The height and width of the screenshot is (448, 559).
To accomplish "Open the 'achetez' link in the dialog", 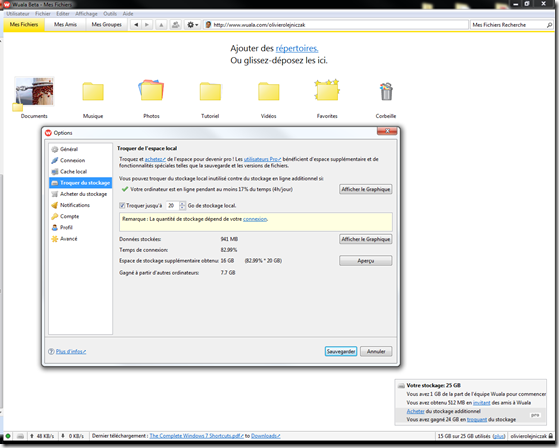I will click(155, 159).
